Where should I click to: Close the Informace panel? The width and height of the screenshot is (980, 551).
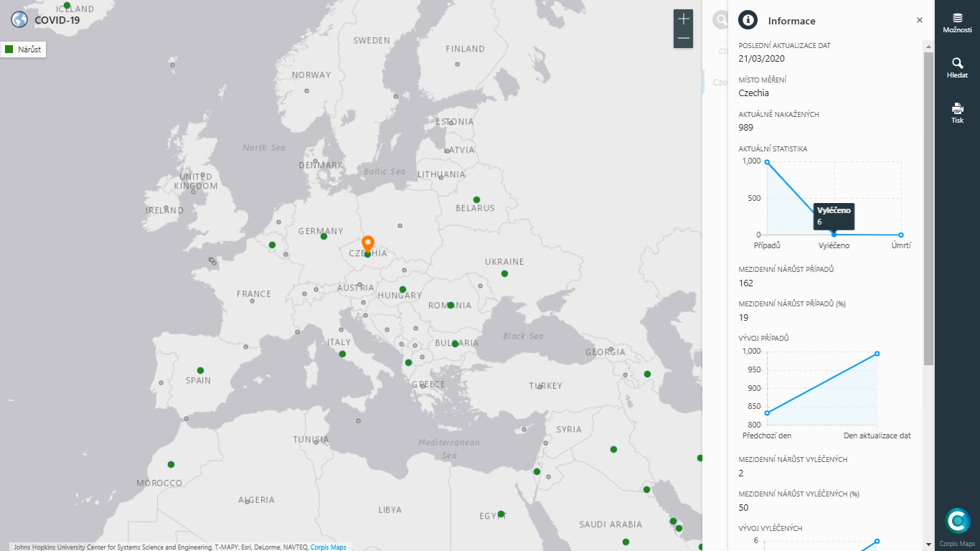[x=920, y=20]
